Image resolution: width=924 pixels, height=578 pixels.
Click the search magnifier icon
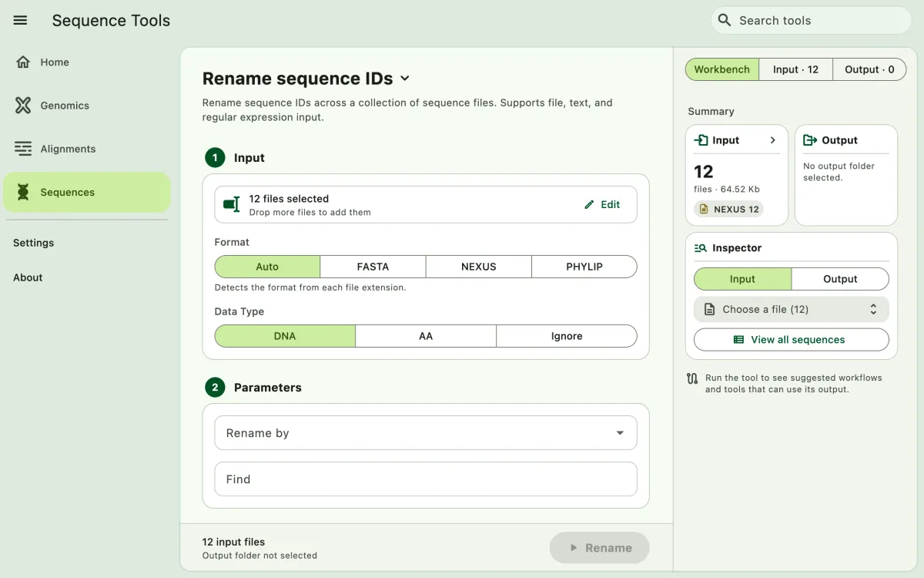[724, 20]
